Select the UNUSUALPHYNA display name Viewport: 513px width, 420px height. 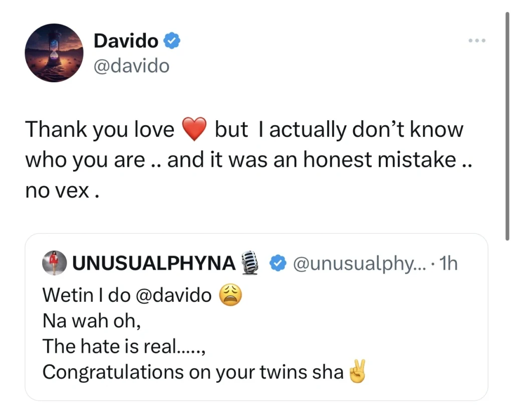(154, 263)
